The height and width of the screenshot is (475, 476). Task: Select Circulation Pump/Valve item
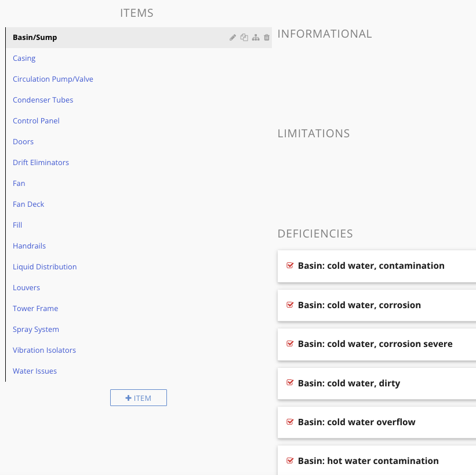tap(53, 79)
